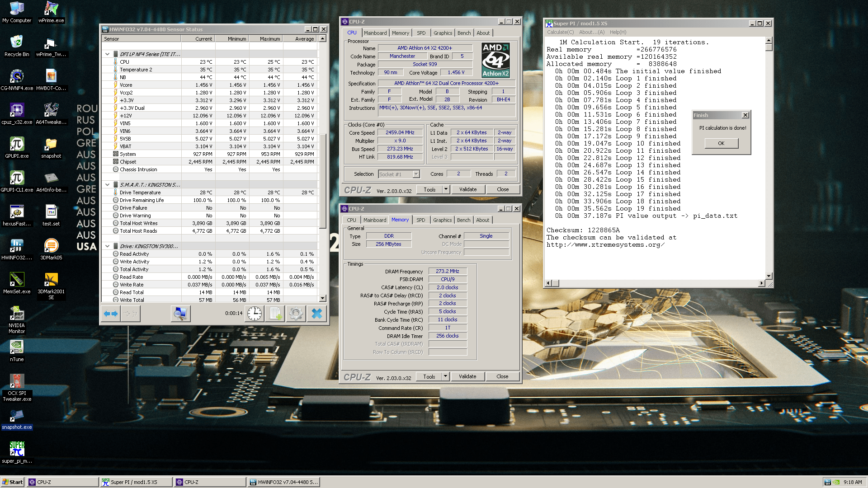Switch to Mainboard tab in top CPU-Z
Viewport: 868px width, 488px height.
coord(375,33)
